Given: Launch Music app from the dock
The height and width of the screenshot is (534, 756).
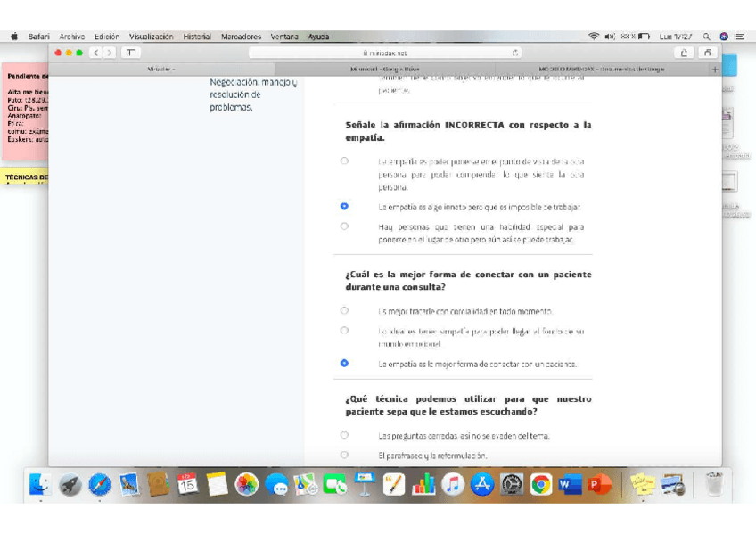Looking at the screenshot, I should coord(453,484).
